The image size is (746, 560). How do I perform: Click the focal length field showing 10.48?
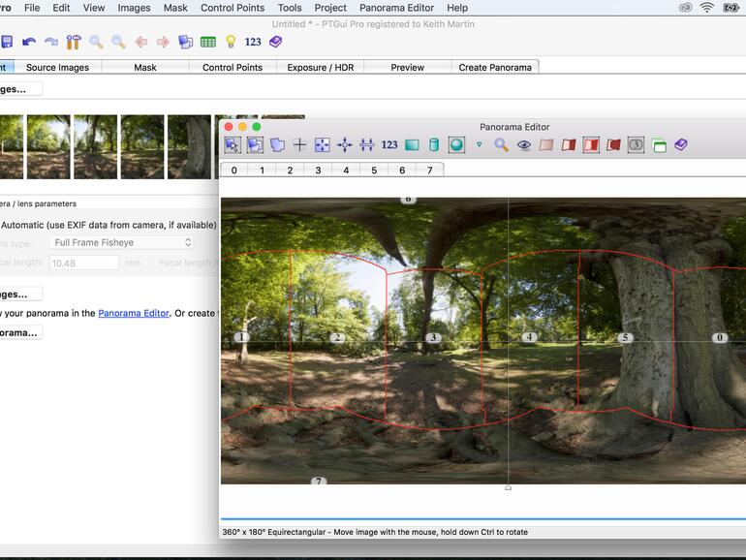tap(83, 263)
